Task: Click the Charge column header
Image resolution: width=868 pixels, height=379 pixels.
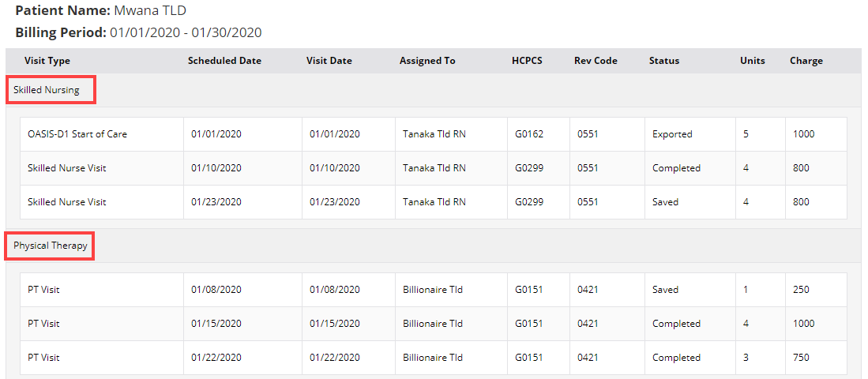Action: pyautogui.click(x=806, y=61)
